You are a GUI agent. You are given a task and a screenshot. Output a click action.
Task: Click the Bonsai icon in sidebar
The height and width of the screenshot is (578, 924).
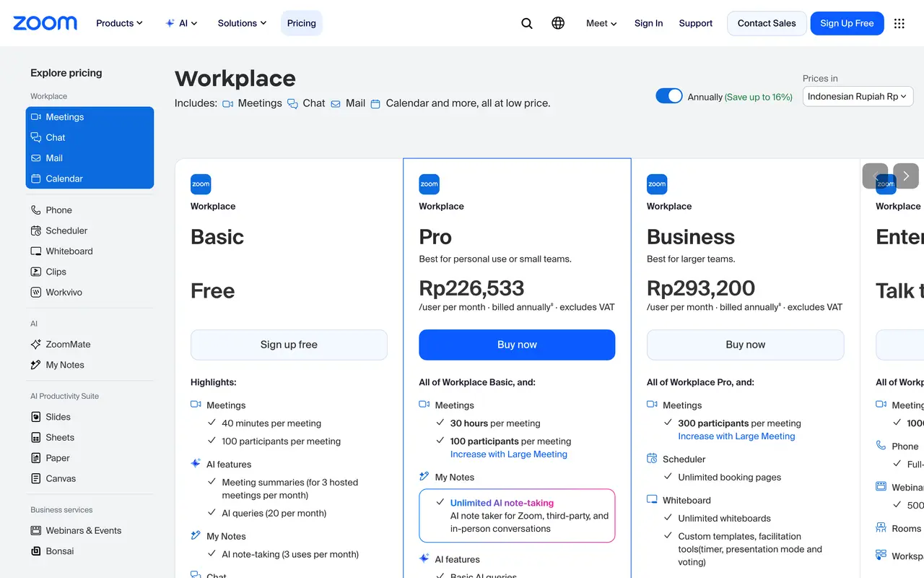[x=36, y=551]
